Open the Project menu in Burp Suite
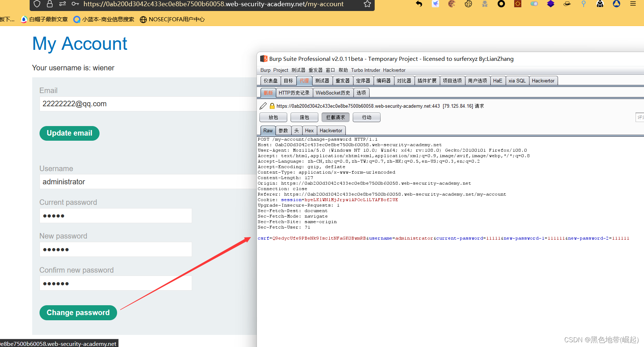 coord(281,70)
